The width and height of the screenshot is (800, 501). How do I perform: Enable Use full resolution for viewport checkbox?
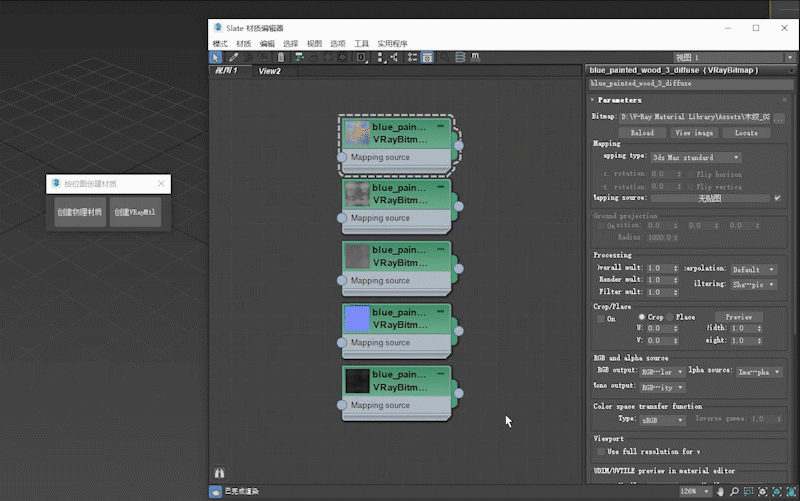coord(600,451)
